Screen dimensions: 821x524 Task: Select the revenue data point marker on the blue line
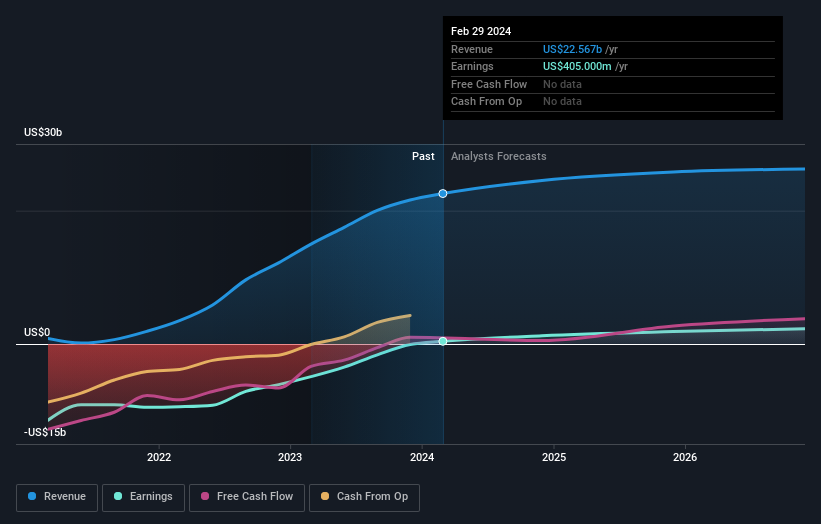pyautogui.click(x=443, y=194)
